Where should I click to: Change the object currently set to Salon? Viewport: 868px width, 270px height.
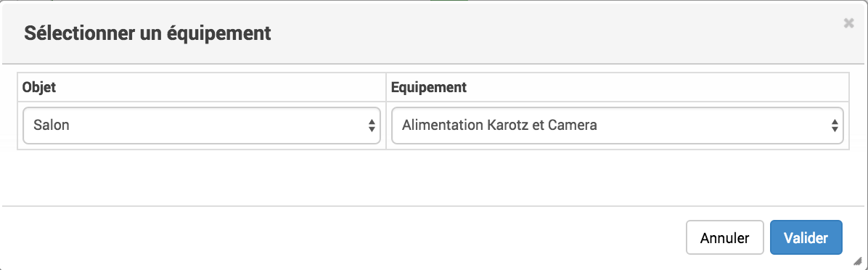[202, 126]
